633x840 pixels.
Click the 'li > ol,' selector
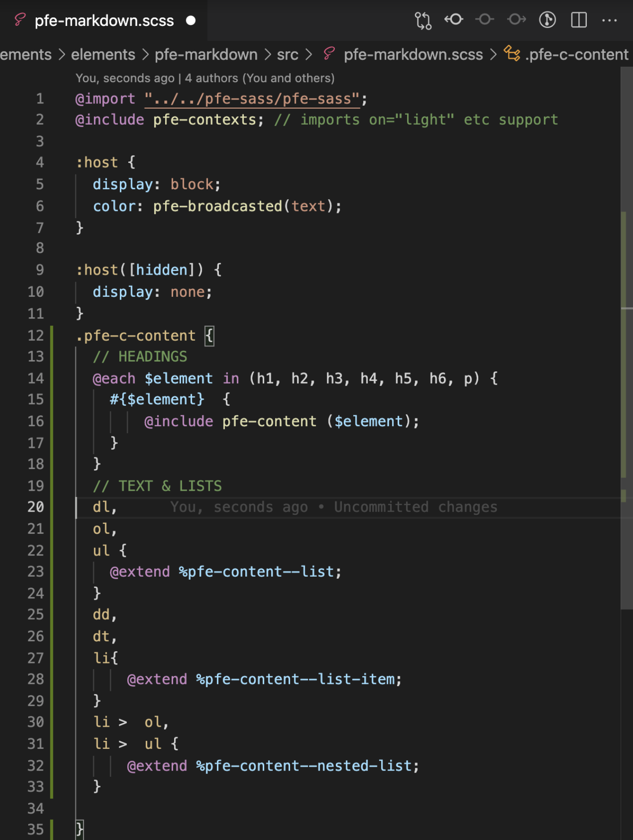(x=131, y=722)
